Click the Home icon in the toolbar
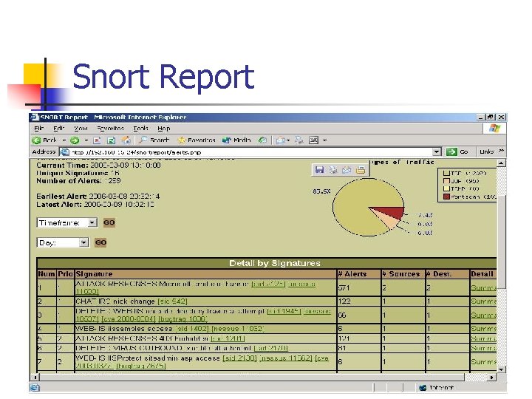 point(126,140)
